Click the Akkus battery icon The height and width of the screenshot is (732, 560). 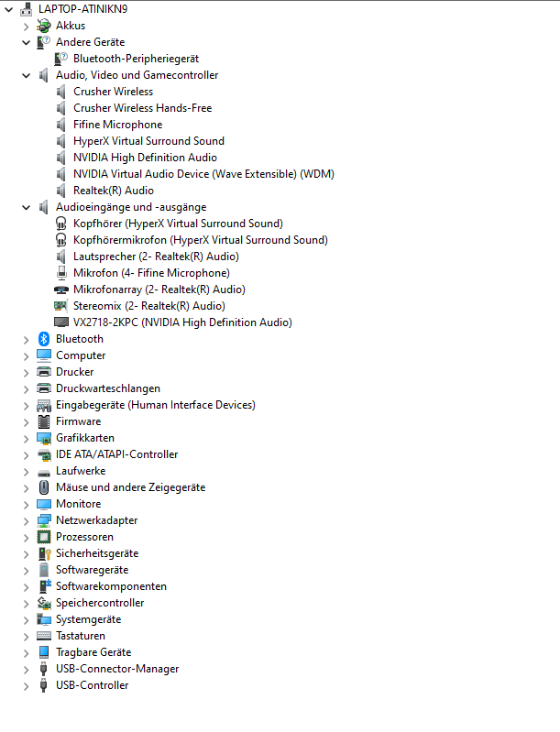click(44, 26)
